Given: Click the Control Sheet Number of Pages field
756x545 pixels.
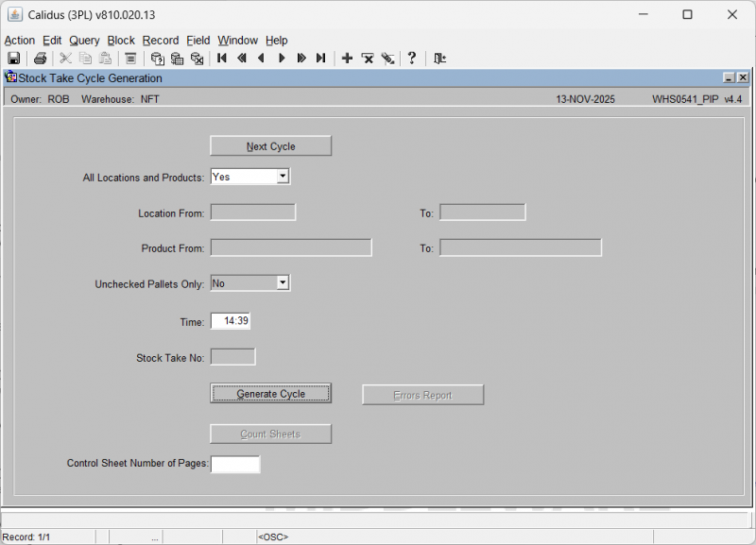Looking at the screenshot, I should pos(235,465).
